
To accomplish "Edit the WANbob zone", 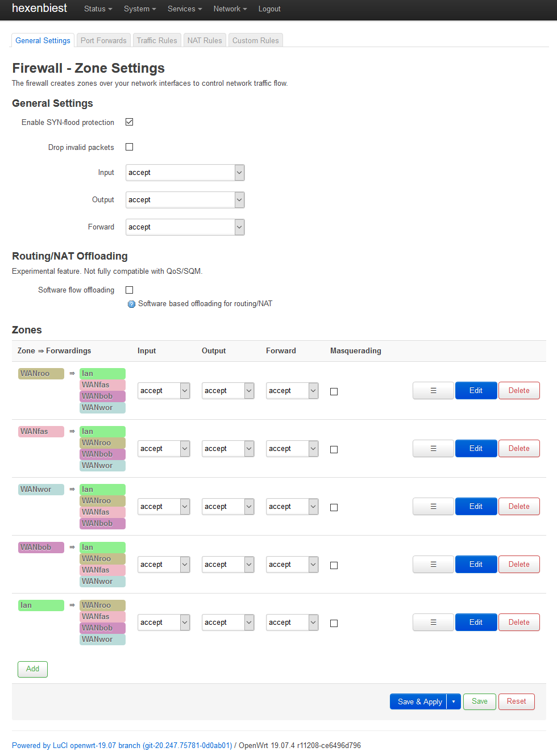I will click(x=476, y=565).
